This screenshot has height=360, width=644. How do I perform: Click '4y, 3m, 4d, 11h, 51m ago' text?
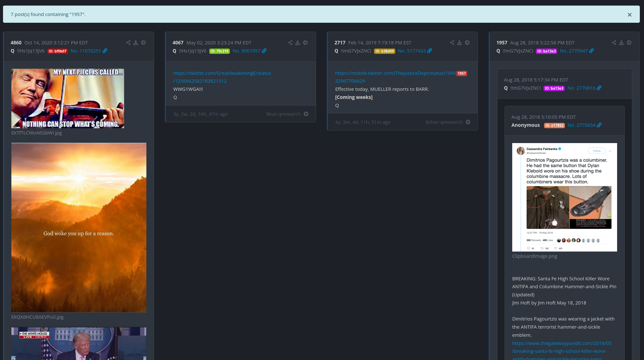point(363,122)
